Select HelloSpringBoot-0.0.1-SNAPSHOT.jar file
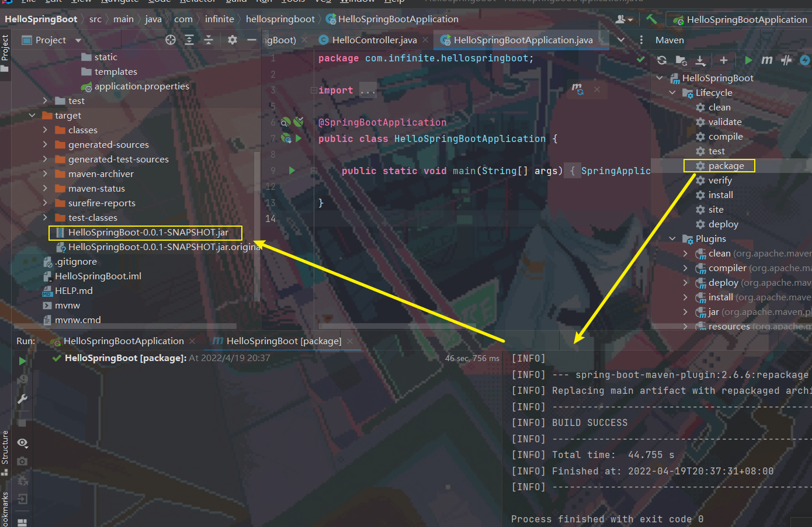The width and height of the screenshot is (812, 527). tap(148, 232)
